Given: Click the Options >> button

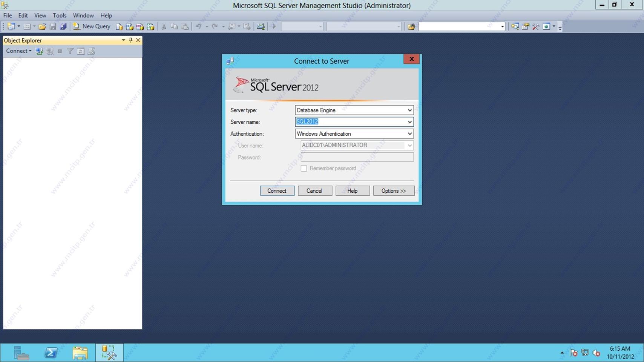Looking at the screenshot, I should 394,191.
